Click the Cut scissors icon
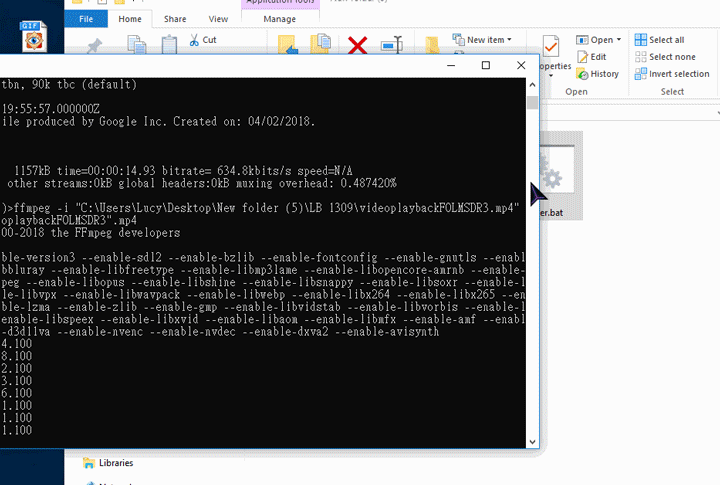The image size is (720, 485). (x=194, y=40)
